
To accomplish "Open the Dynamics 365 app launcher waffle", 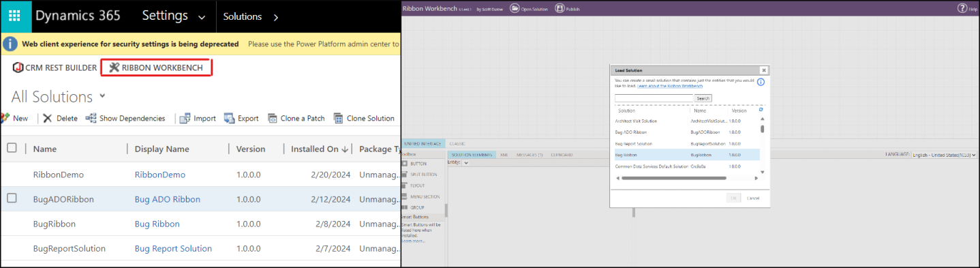I will point(15,16).
